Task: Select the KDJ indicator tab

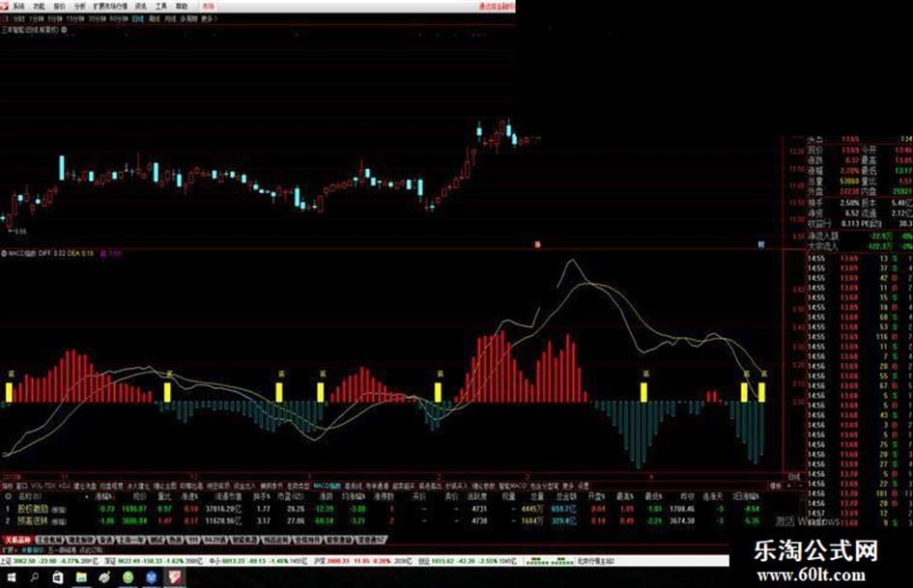Action: (65, 486)
